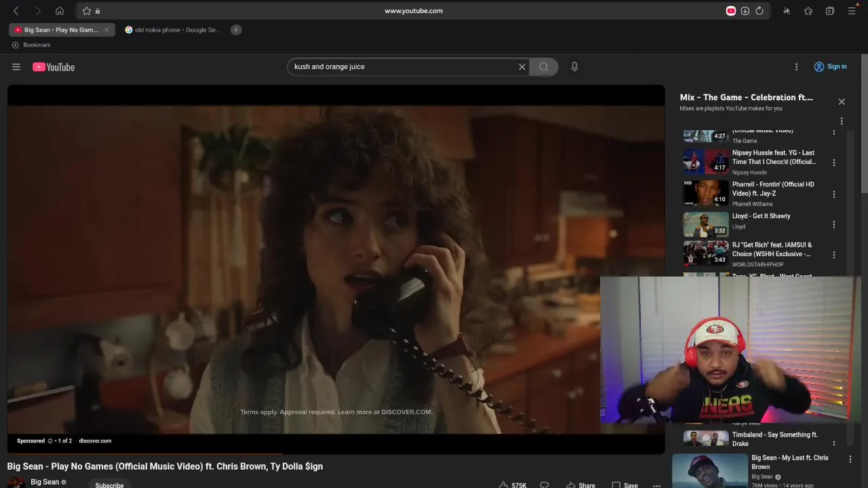Click the Bookmark bar add item
Screen dimensions: 868x488
31,45
